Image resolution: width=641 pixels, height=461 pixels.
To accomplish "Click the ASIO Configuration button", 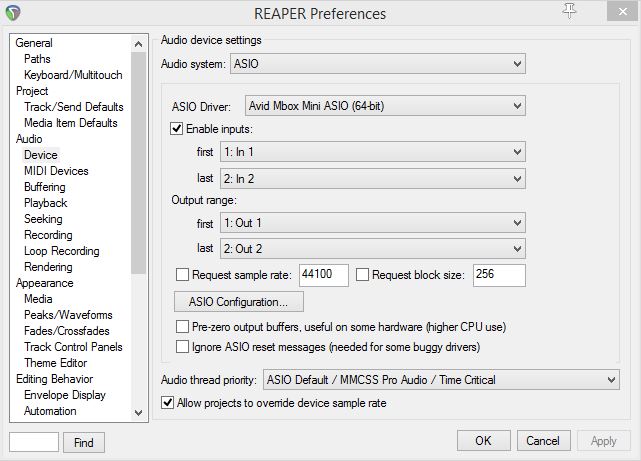I will pyautogui.click(x=239, y=301).
